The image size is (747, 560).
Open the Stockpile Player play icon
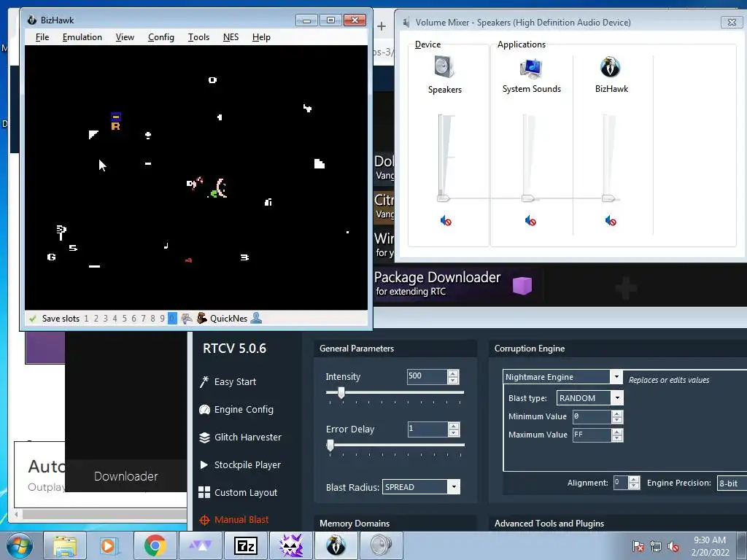204,464
